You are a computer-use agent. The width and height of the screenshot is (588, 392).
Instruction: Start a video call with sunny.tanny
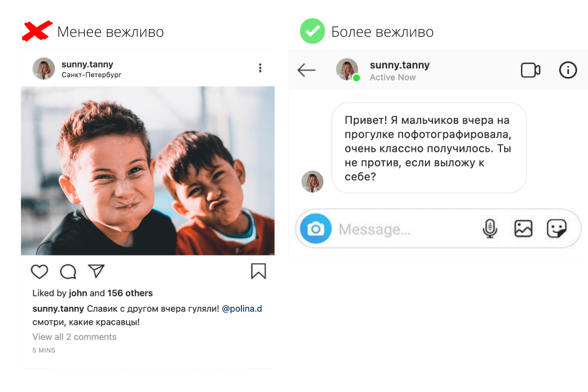[530, 71]
